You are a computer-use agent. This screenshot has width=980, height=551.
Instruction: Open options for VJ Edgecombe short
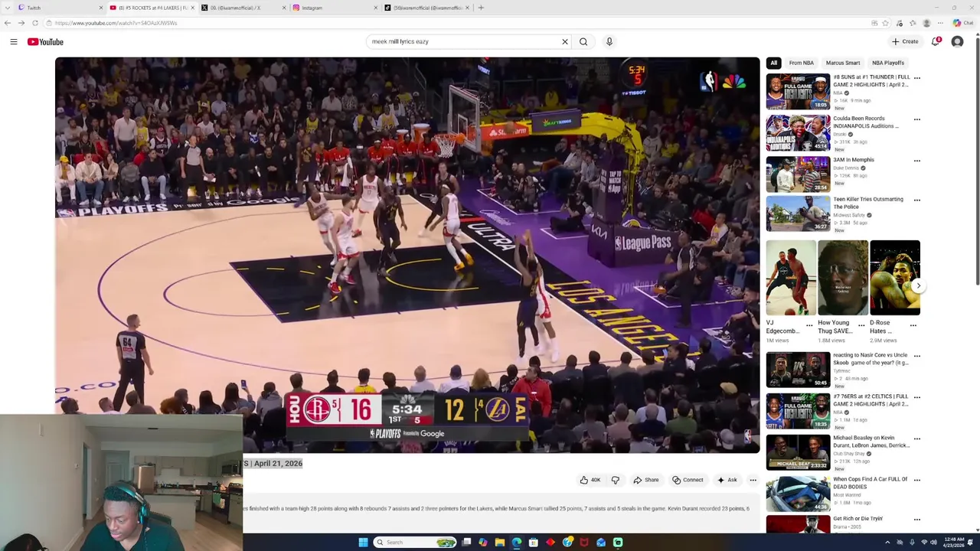click(x=809, y=325)
